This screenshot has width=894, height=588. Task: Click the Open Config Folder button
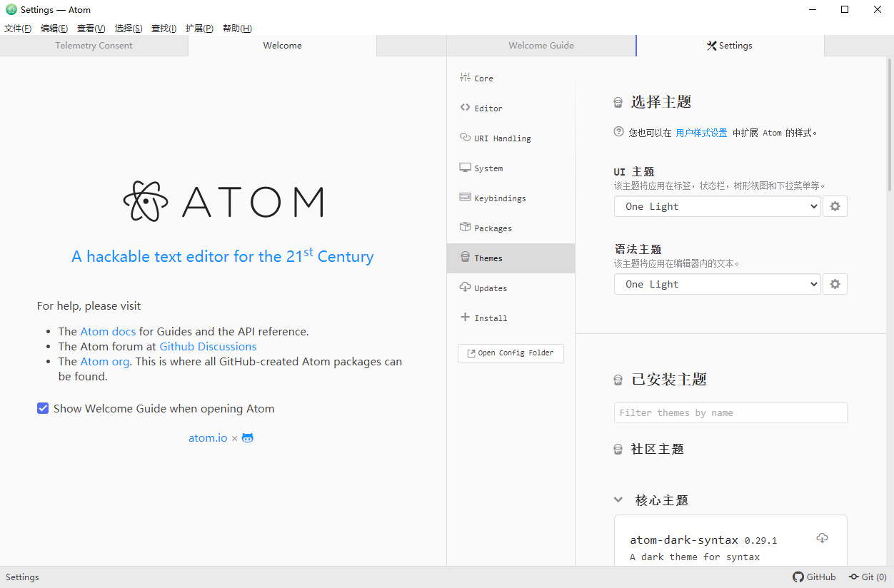tap(511, 353)
